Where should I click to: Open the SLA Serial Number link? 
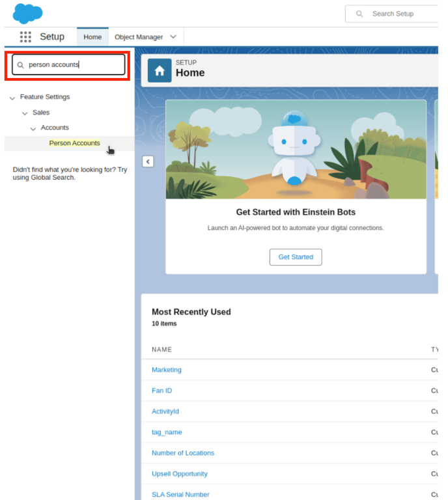[x=180, y=494]
